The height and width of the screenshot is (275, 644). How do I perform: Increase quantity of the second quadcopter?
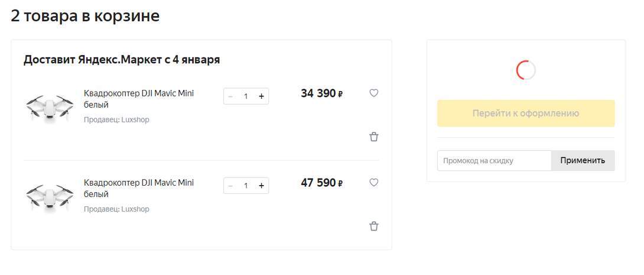click(x=261, y=186)
